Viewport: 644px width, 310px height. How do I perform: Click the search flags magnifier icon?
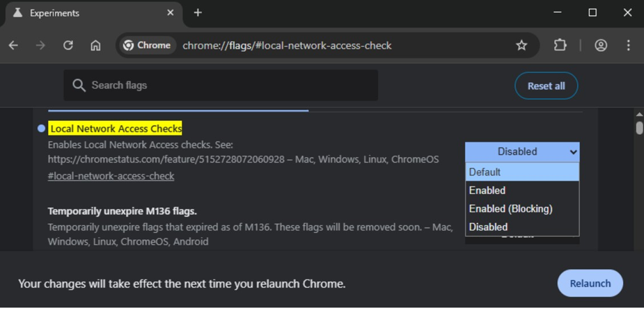pos(80,85)
